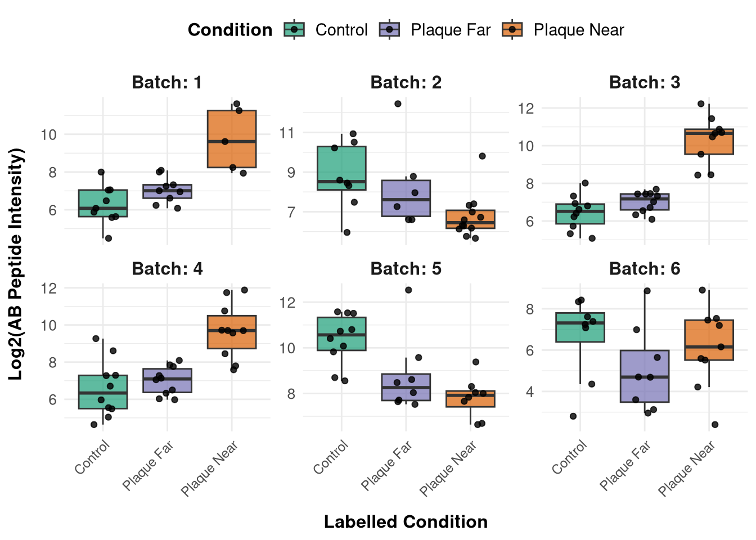The width and height of the screenshot is (756, 540).
Task: Select the Batch: 5 panel header
Action: (x=406, y=269)
